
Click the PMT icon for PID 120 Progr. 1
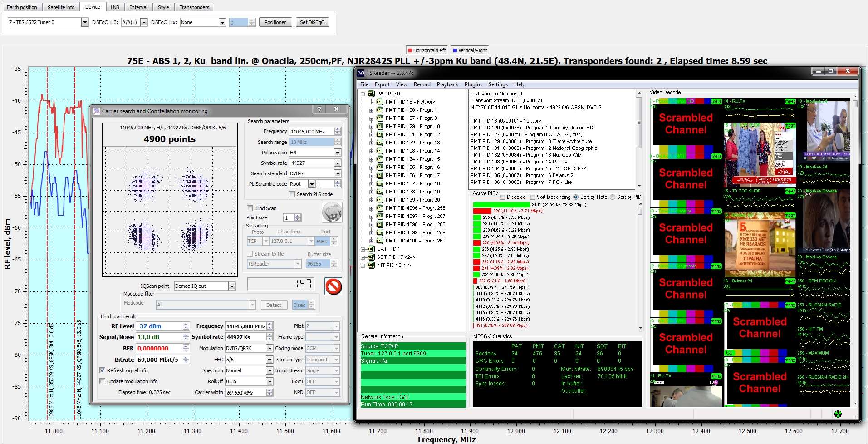380,110
